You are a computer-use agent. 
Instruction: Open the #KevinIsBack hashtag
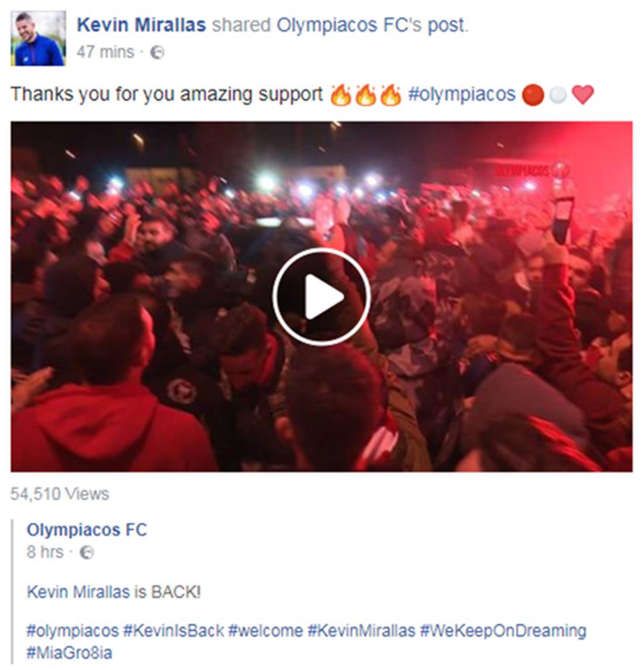pos(173,631)
